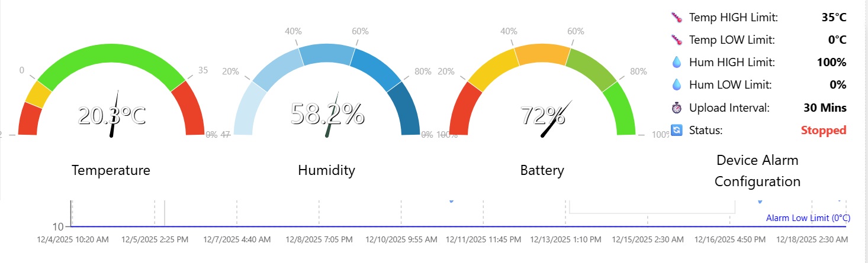The height and width of the screenshot is (263, 868).
Task: Click the stopwatch icon next to Upload Interval
Action: point(677,108)
